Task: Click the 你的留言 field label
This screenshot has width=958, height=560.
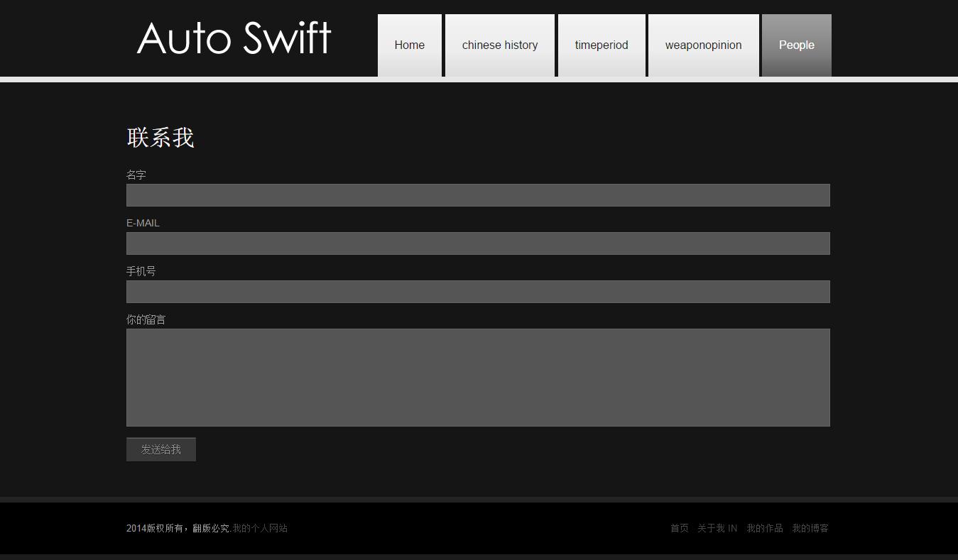Action: pos(146,319)
